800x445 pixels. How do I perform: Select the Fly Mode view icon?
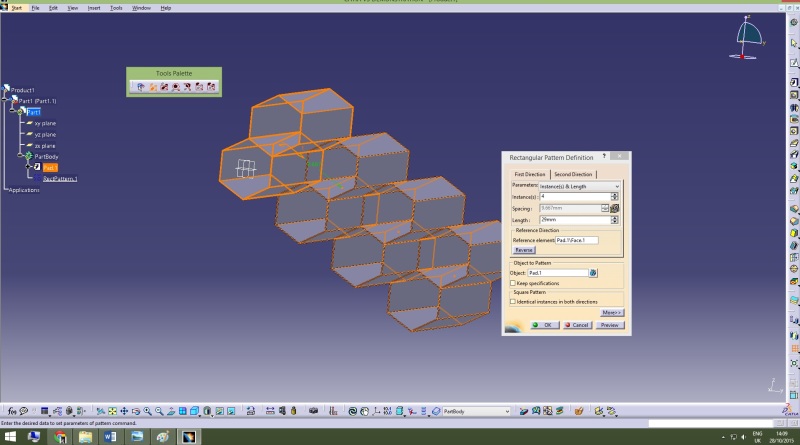[x=101, y=411]
